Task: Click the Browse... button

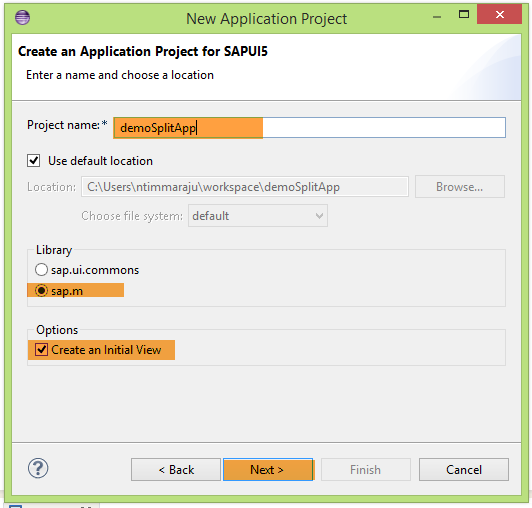Action: (459, 187)
